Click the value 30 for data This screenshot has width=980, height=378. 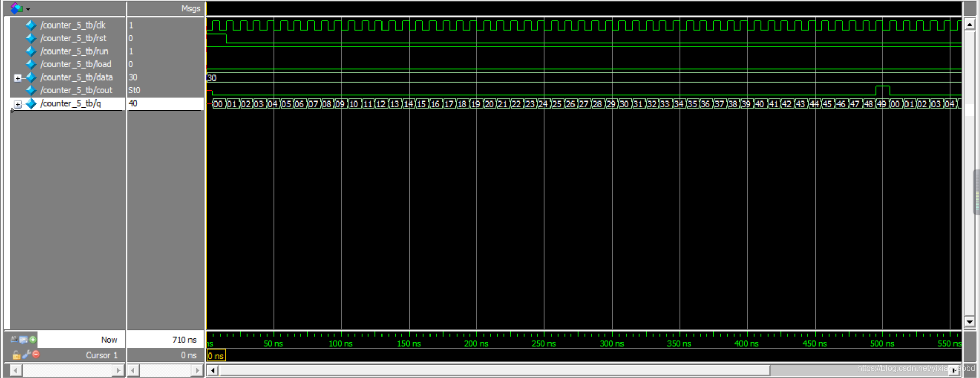(133, 78)
